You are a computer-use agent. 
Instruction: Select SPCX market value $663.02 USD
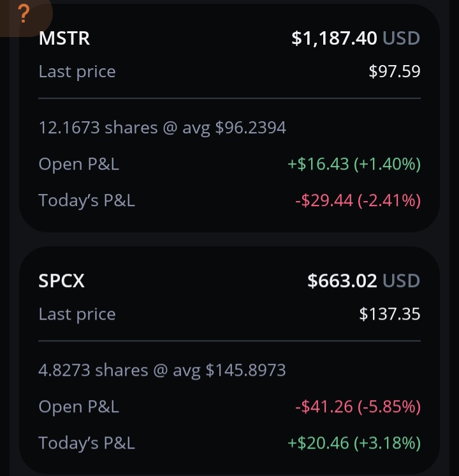tap(364, 281)
